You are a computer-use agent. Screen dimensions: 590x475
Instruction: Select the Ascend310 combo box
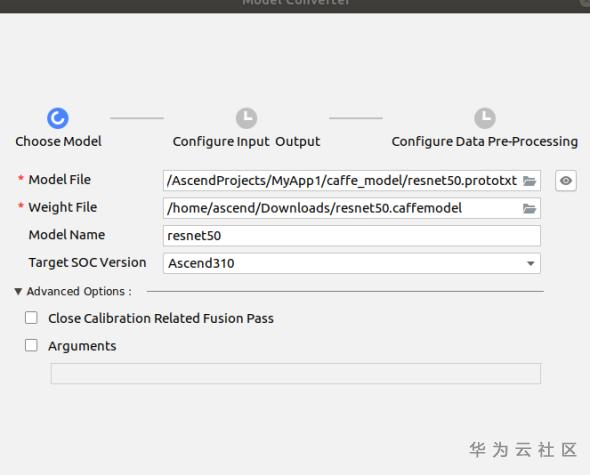tap(352, 263)
